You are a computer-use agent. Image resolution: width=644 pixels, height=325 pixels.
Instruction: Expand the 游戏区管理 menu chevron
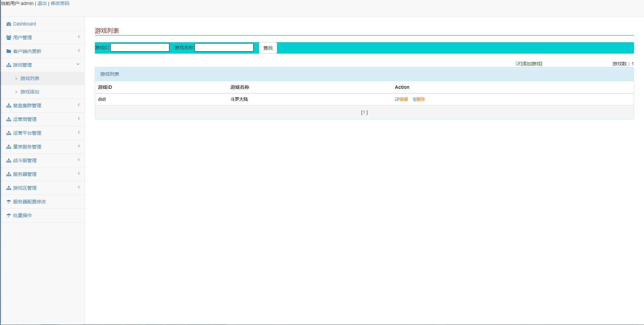79,187
